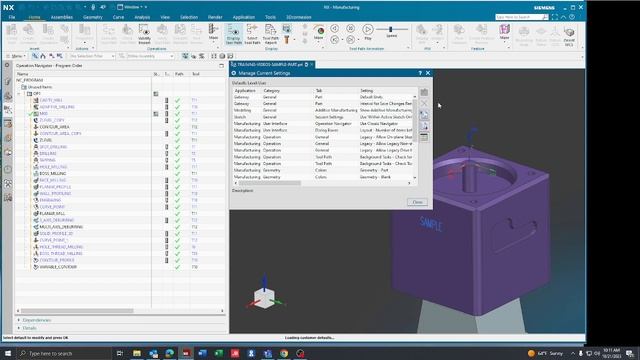Image resolution: width=640 pixels, height=360 pixels.
Task: Maximize the Operation Navigator panel
Action: tap(222, 65)
